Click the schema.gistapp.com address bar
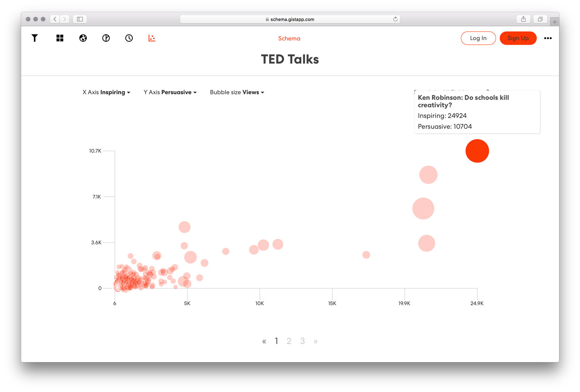Image resolution: width=580 pixels, height=392 pixels. pyautogui.click(x=290, y=19)
